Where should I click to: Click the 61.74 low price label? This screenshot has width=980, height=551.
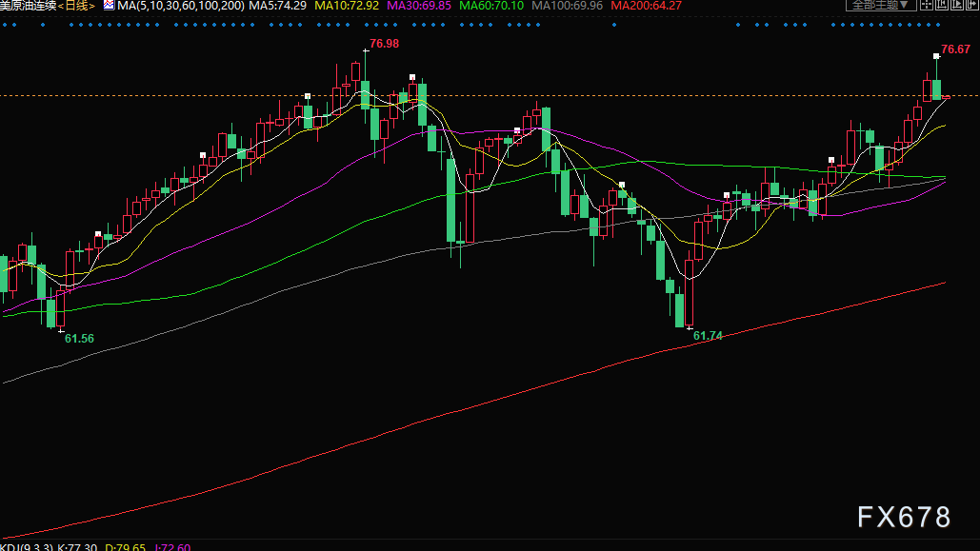(708, 336)
